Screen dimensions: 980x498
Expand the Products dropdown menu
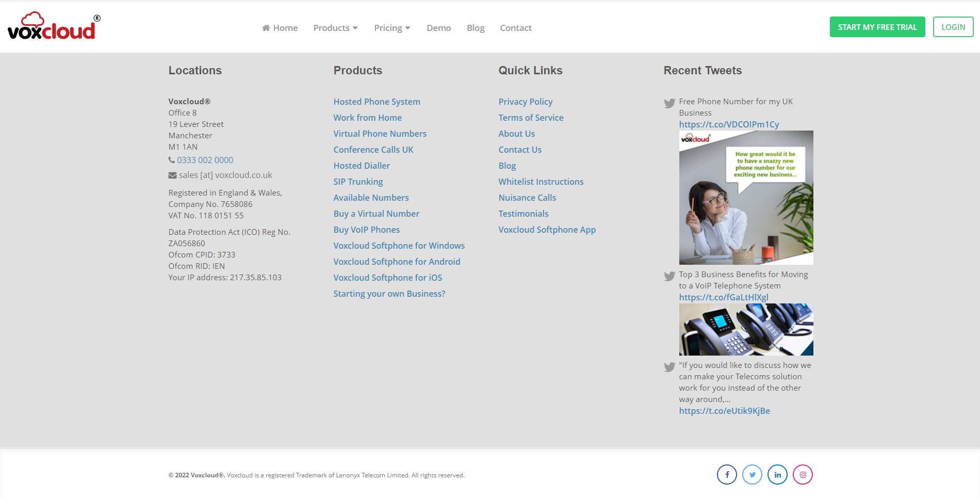point(335,28)
